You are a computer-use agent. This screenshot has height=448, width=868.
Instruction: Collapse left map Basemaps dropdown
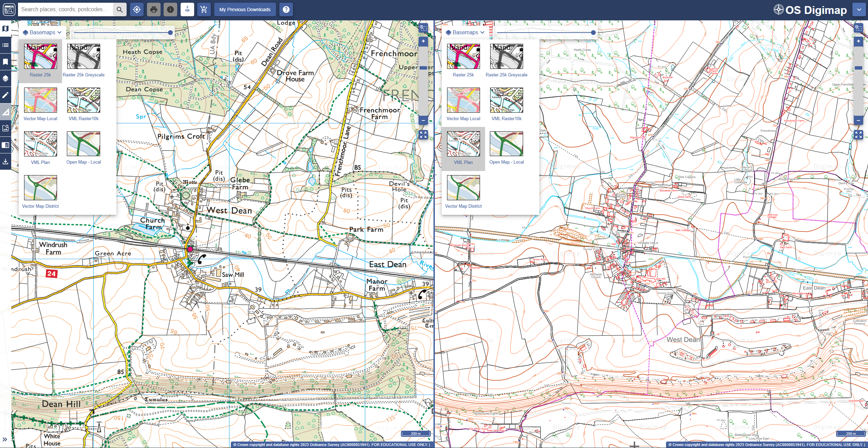42,32
